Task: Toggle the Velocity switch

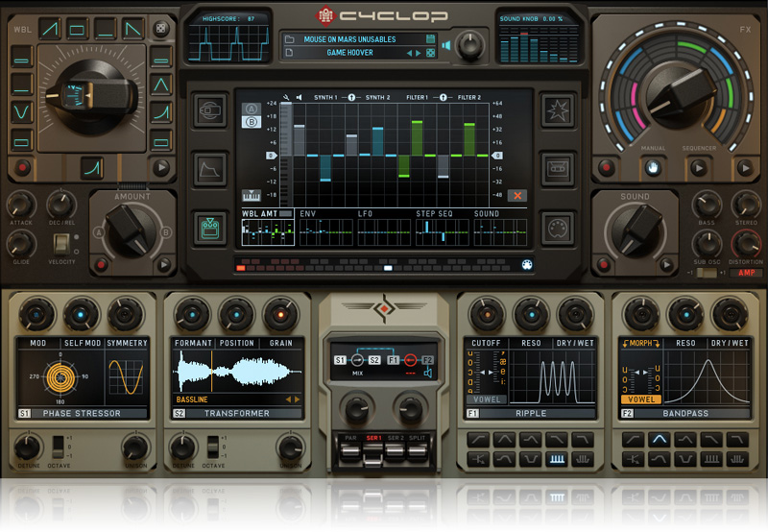Action: click(63, 243)
